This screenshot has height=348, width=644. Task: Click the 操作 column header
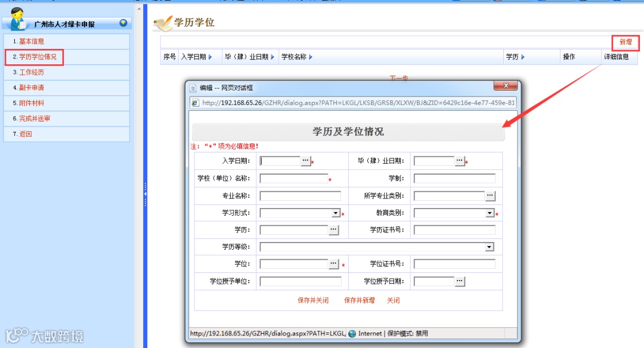569,57
